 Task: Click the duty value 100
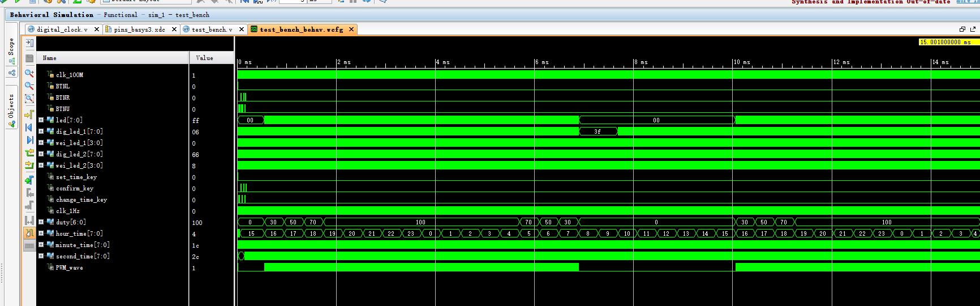point(197,223)
